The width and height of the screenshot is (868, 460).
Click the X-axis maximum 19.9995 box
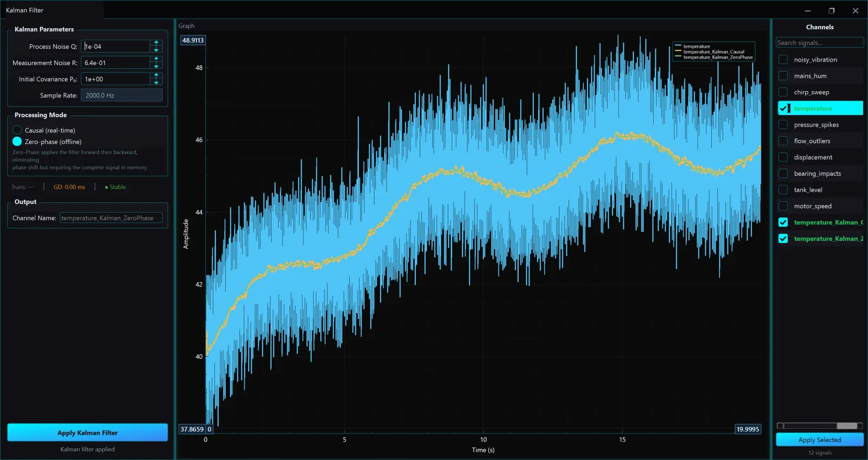click(748, 429)
